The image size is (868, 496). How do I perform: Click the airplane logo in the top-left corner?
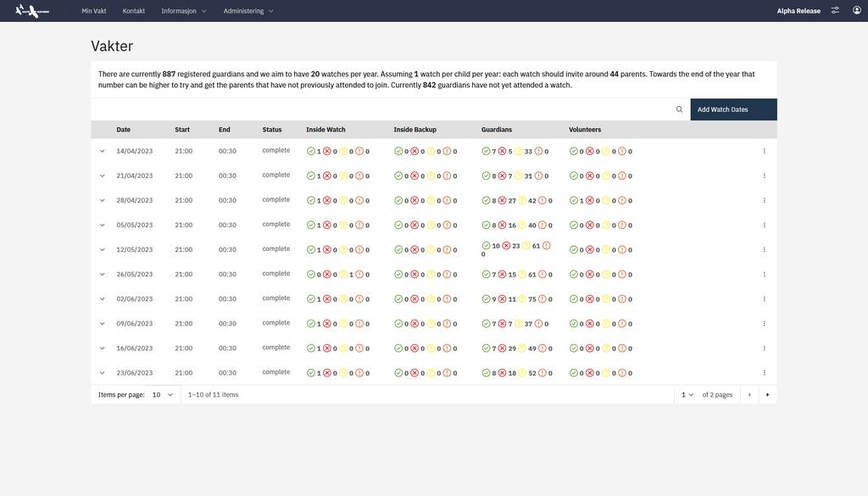pyautogui.click(x=28, y=10)
